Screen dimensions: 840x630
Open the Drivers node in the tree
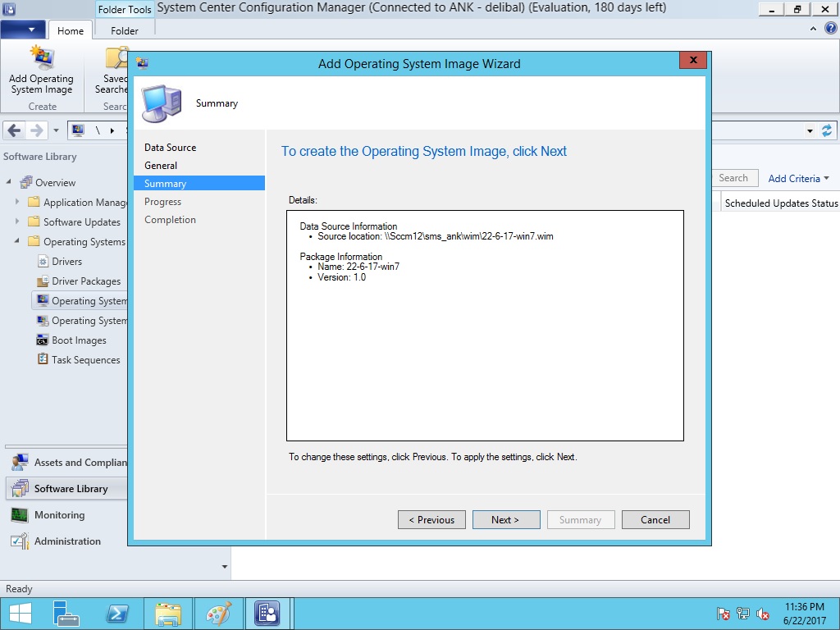[66, 262]
